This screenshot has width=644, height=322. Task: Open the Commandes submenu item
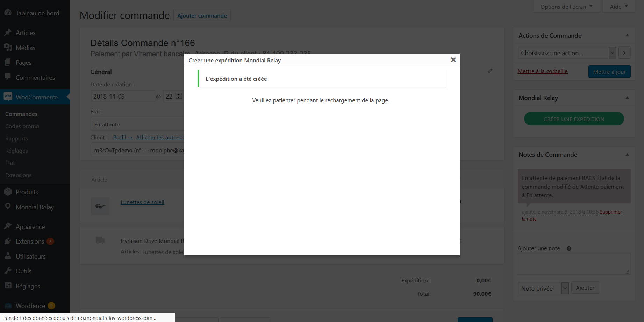pos(21,114)
